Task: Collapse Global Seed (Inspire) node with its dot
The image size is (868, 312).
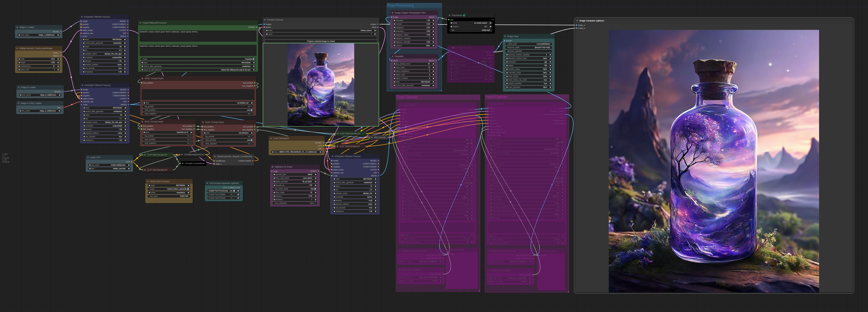Action: [148, 181]
